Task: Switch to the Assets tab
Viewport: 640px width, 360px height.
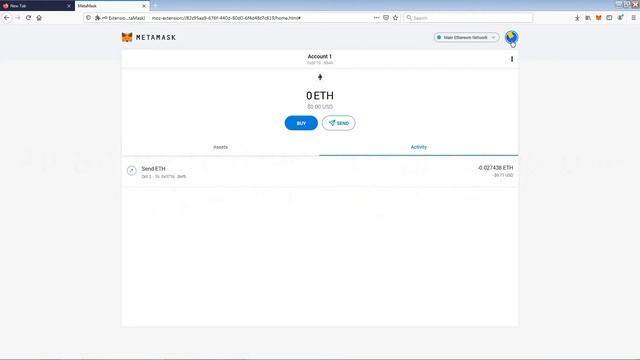Action: 220,147
